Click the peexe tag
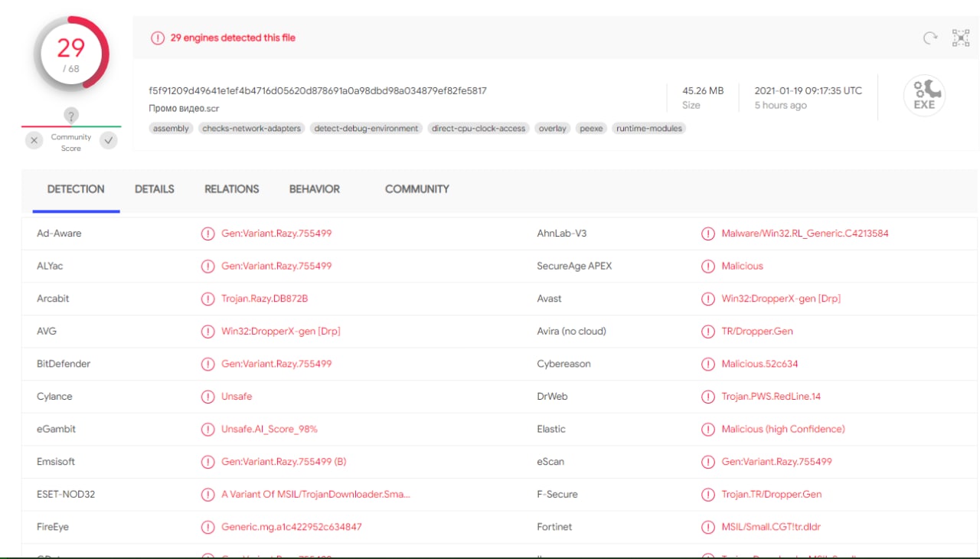 coord(591,129)
